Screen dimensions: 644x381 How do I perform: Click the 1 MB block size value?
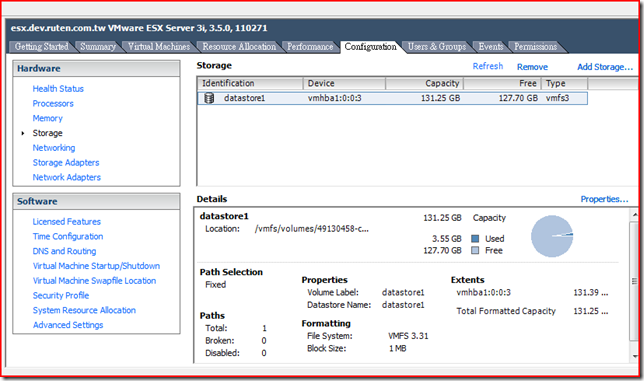(x=398, y=348)
